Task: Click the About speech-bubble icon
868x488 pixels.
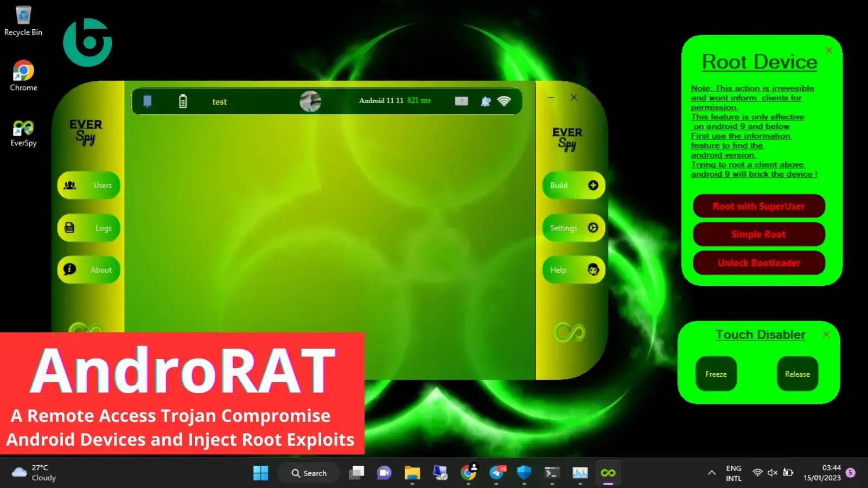Action: click(x=71, y=269)
